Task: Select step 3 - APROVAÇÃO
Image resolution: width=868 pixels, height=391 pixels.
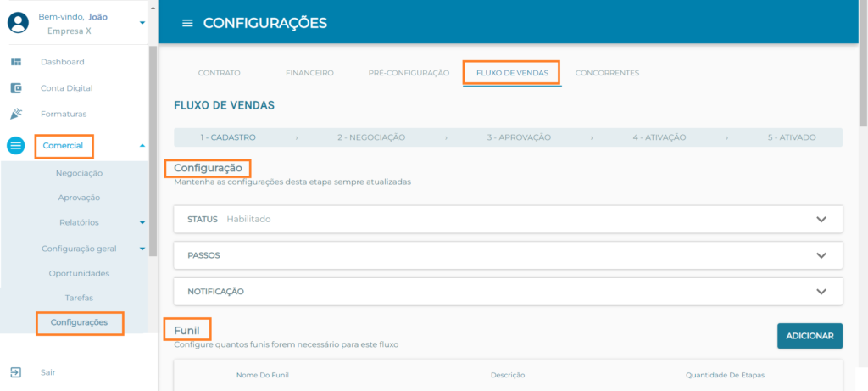Action: click(519, 137)
